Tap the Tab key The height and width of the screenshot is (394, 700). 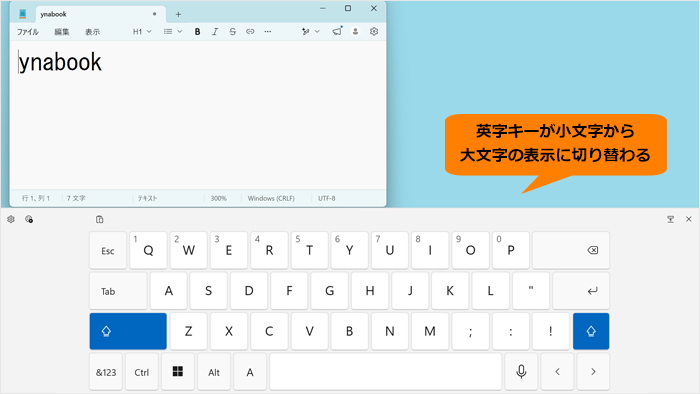118,291
